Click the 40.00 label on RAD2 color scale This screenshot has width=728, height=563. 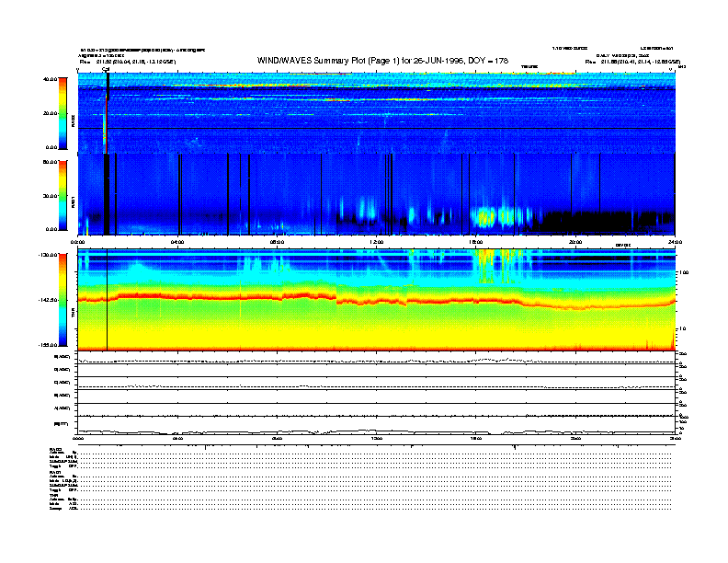50,79
